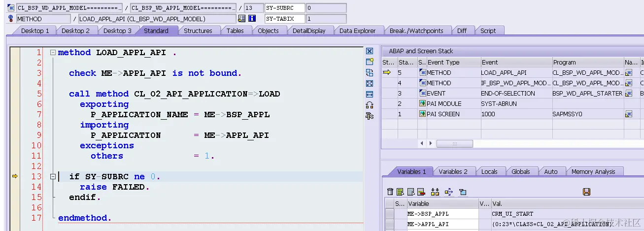Collapse the method LOAD_APPL_API code block
The height and width of the screenshot is (231, 644).
pyautogui.click(x=53, y=52)
